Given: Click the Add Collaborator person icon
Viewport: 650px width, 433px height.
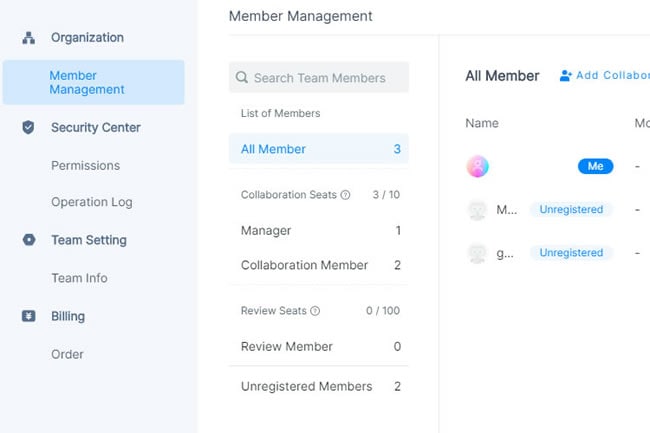Looking at the screenshot, I should pos(565,75).
